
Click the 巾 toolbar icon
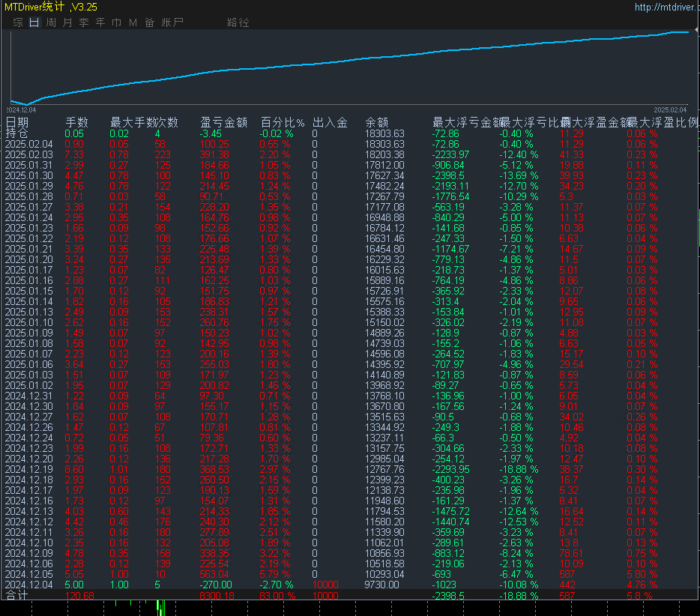coord(115,22)
